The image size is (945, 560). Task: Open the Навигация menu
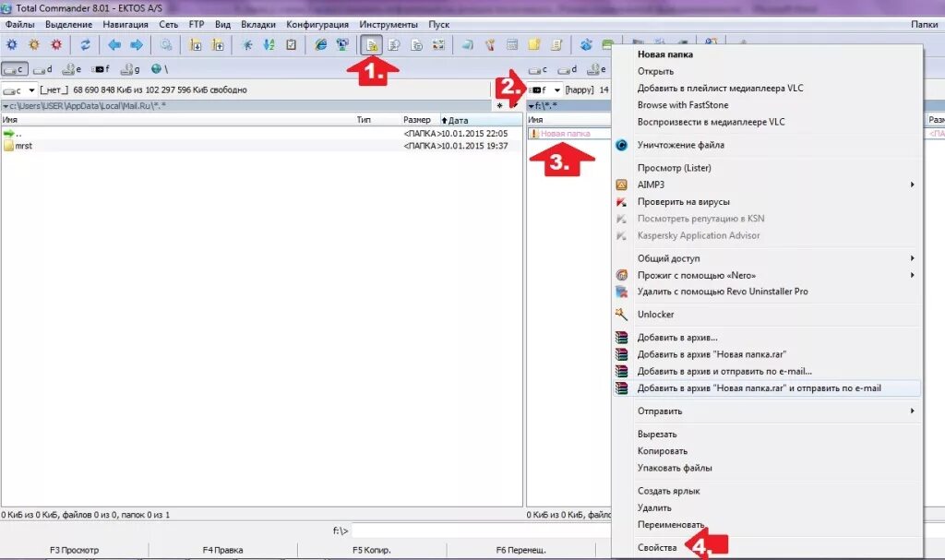[x=126, y=25]
